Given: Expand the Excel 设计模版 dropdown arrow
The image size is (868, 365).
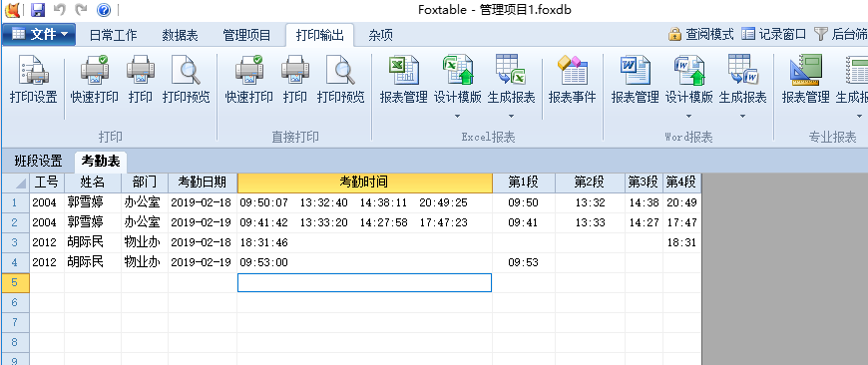Looking at the screenshot, I should coord(457,116).
